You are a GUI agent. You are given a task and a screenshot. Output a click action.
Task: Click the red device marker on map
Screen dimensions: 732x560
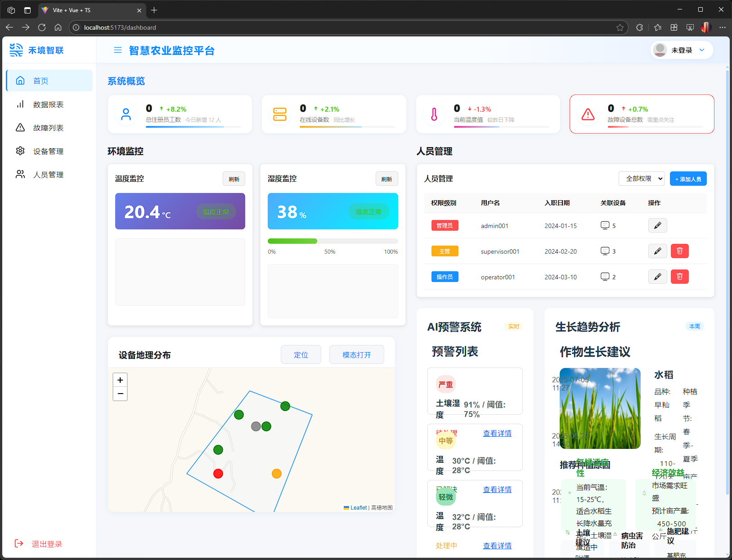pyautogui.click(x=218, y=473)
